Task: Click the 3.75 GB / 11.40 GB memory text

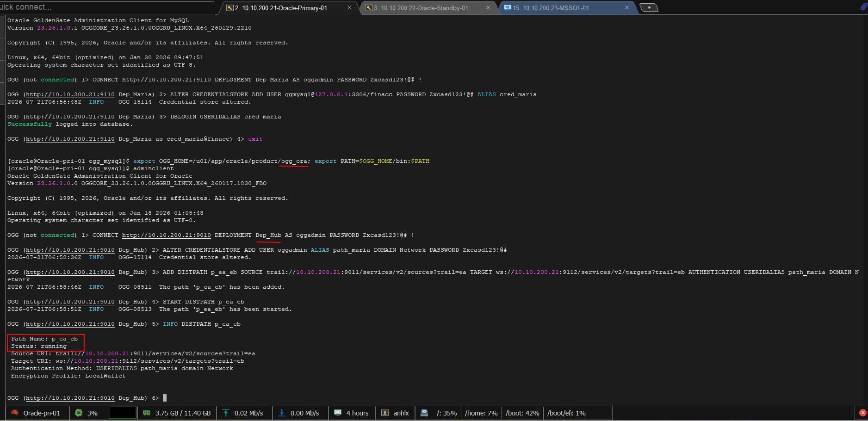Action: point(183,413)
